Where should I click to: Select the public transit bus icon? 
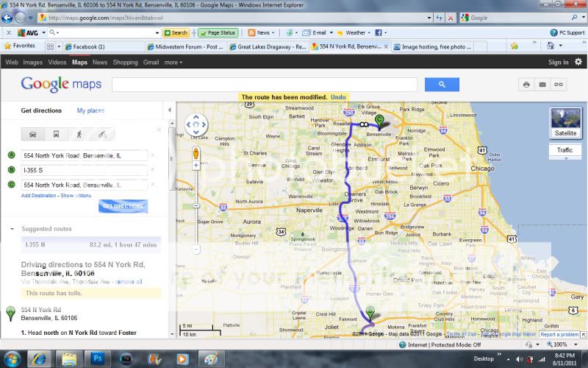click(x=56, y=134)
